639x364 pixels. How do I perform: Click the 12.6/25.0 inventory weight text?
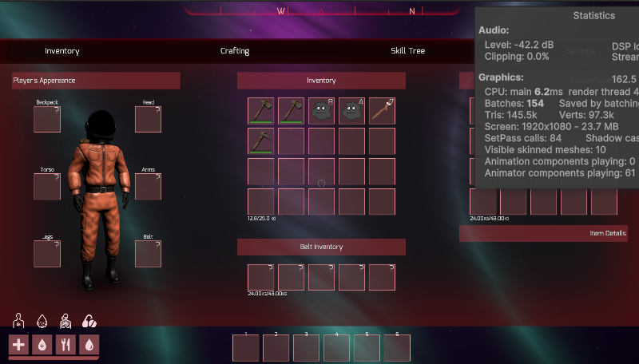click(x=262, y=219)
